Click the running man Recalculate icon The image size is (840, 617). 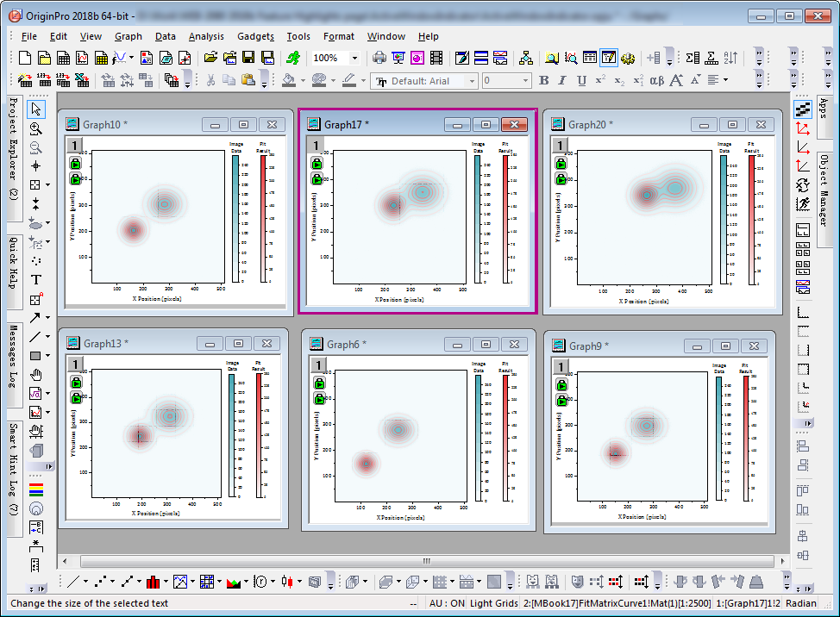point(293,58)
